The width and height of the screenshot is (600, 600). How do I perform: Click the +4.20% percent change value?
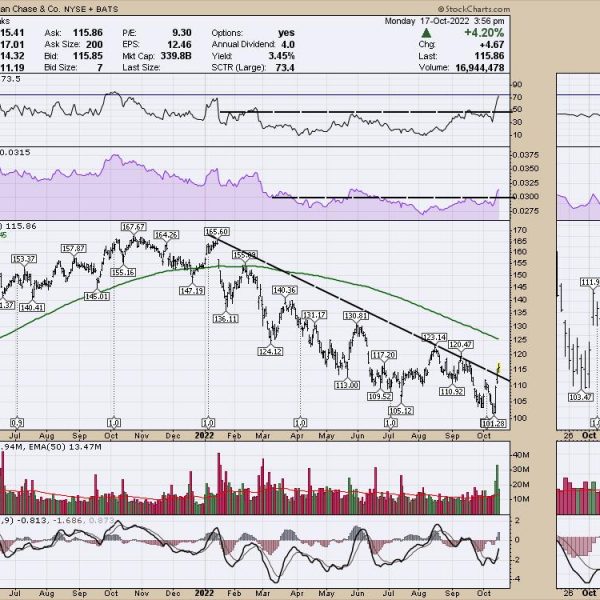pos(484,33)
